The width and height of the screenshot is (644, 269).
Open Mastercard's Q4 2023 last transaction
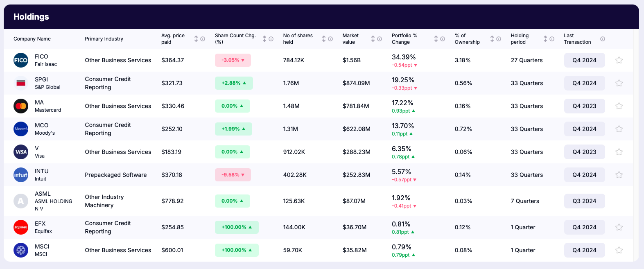coord(584,106)
